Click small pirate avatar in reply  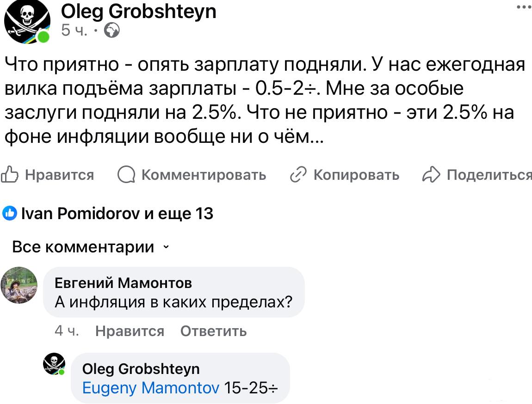[54, 364]
